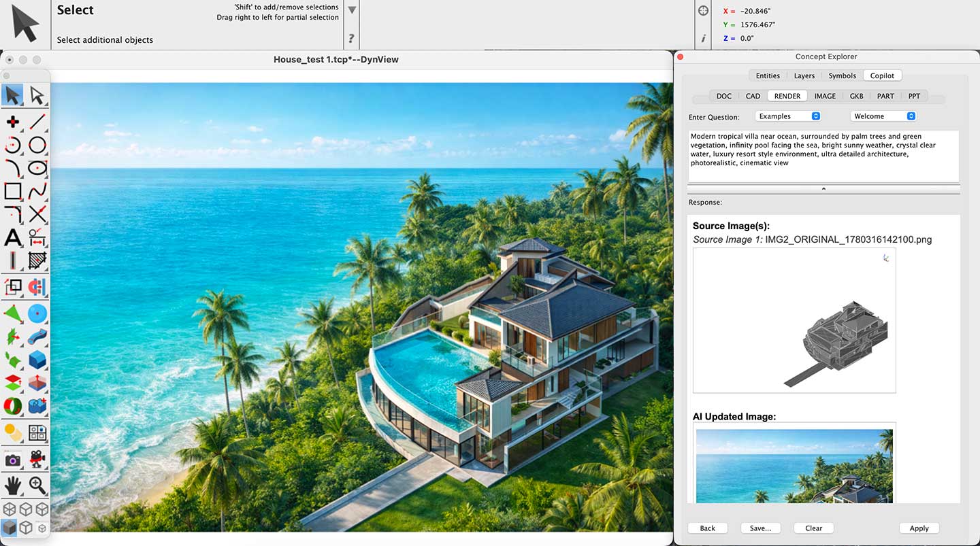Select the Zoom magnifier tool
The height and width of the screenshot is (546, 980).
click(37, 485)
